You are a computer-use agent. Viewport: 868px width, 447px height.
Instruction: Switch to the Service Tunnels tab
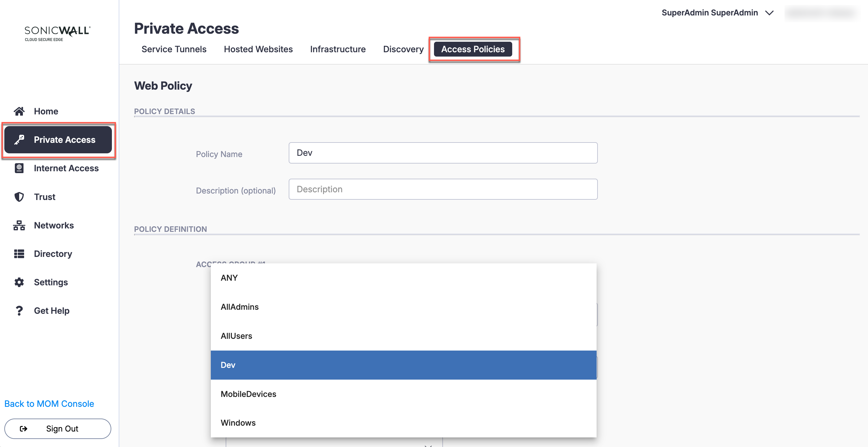174,49
